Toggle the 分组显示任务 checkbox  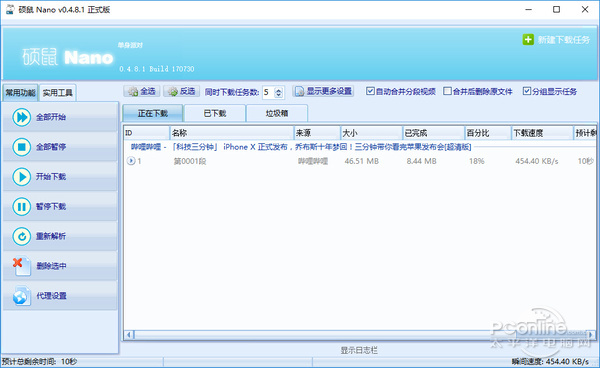527,91
